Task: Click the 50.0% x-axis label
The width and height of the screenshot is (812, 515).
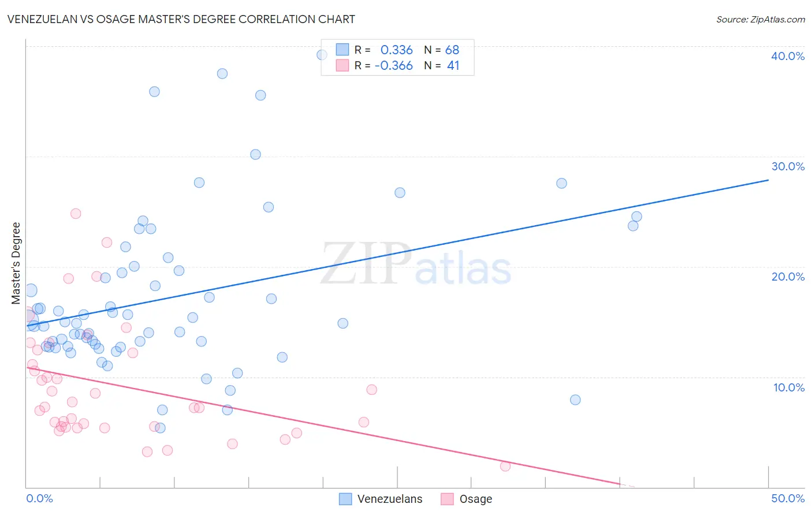Action: click(788, 498)
